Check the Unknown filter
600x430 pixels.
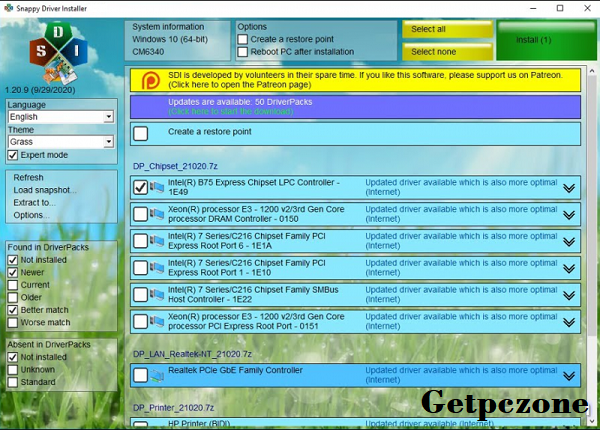(13, 370)
